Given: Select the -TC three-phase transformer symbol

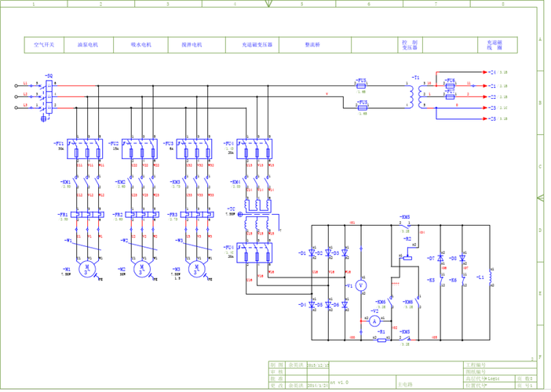Looking at the screenshot, I should [x=258, y=213].
